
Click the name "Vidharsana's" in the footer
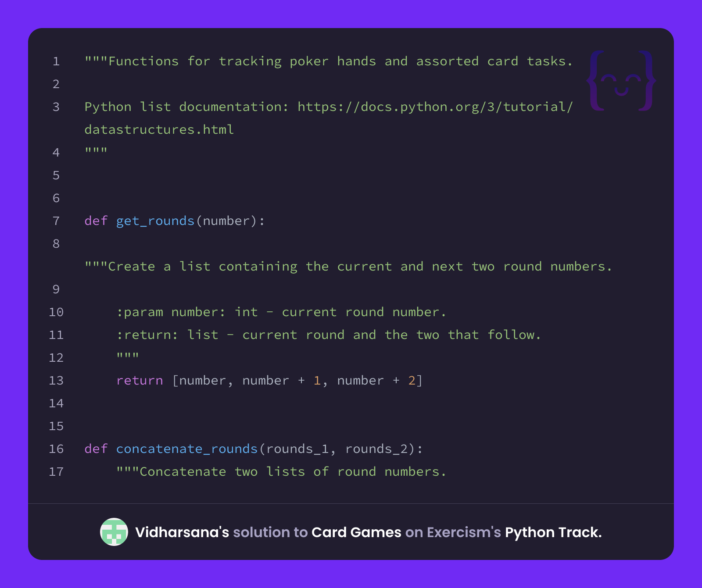tap(182, 532)
